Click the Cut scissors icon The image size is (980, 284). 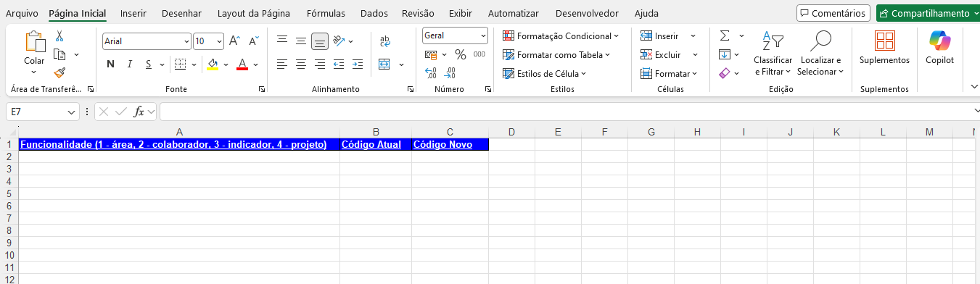pos(59,35)
